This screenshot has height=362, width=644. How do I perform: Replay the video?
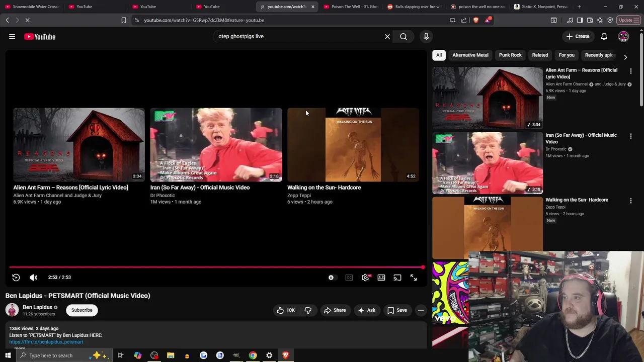click(16, 278)
